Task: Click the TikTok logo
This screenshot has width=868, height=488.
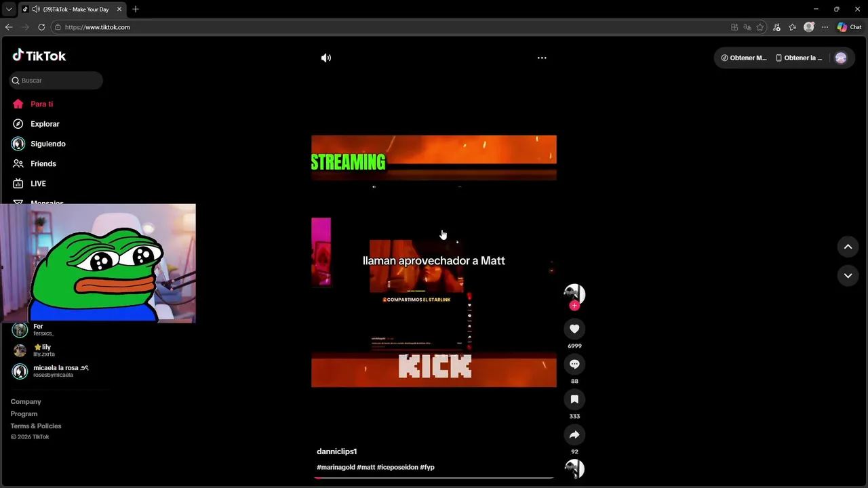Action: (39, 56)
